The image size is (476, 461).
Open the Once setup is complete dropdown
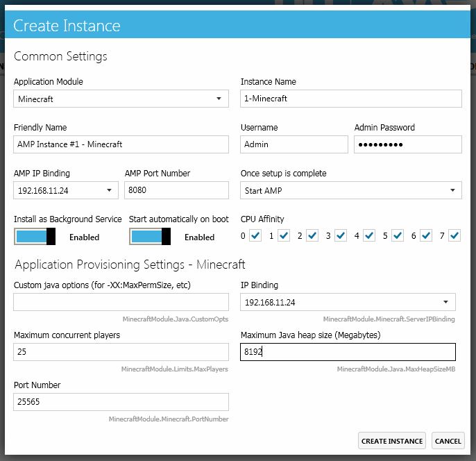click(351, 190)
